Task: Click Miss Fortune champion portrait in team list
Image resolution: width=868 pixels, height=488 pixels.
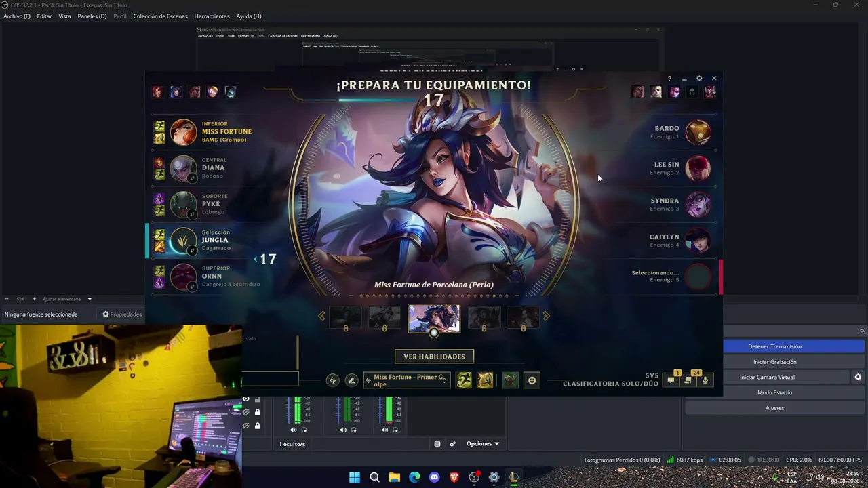Action: click(183, 132)
